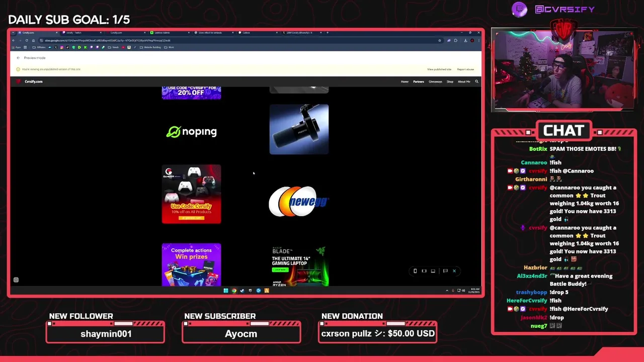Open the Chrome three-dot menu
This screenshot has height=362, width=644.
pos(478,40)
